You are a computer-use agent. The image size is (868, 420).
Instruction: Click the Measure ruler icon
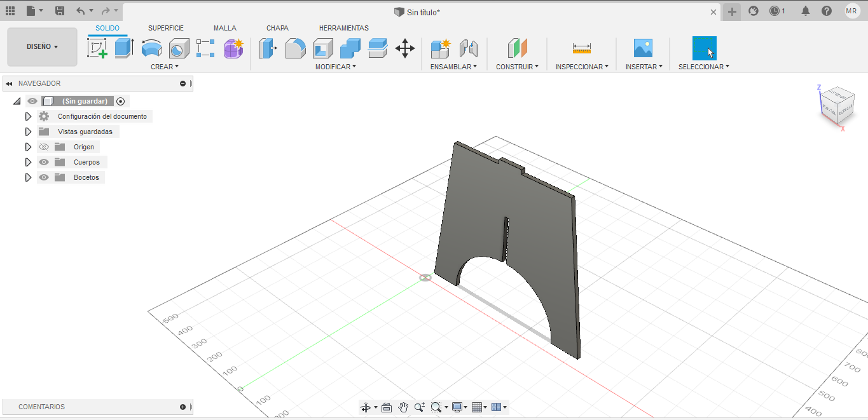click(581, 48)
